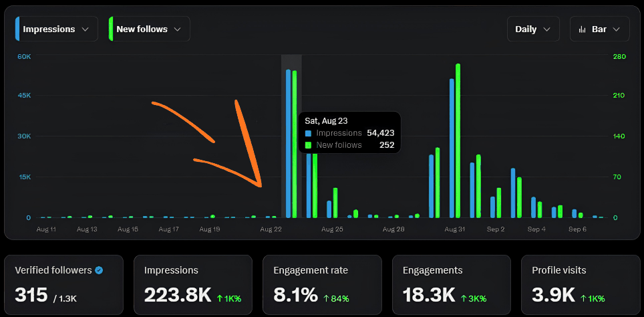Screen dimensions: 644x317
Task: Click the 54,423 impressions value in tooltip
Action: (x=381, y=133)
